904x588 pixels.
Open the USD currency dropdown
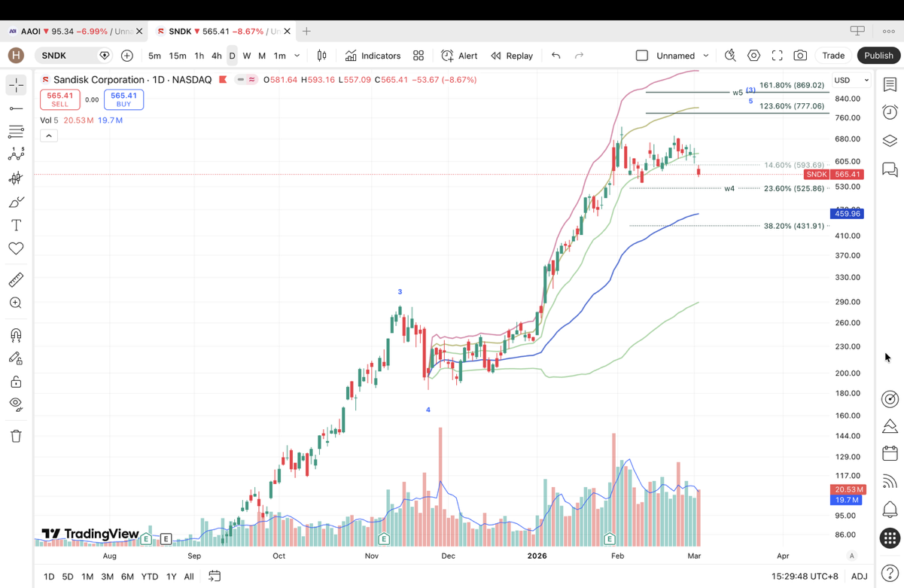coord(851,80)
